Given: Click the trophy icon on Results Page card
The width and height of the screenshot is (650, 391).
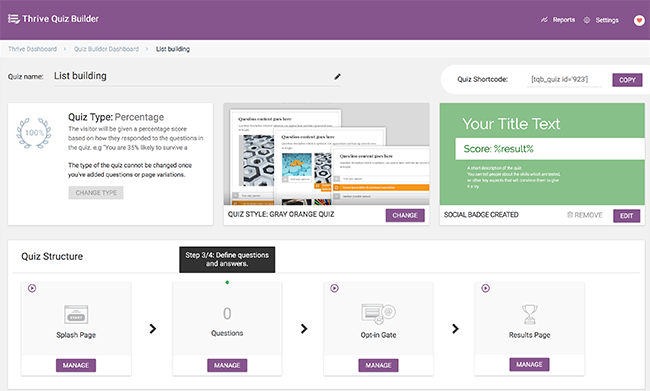Looking at the screenshot, I should click(529, 314).
